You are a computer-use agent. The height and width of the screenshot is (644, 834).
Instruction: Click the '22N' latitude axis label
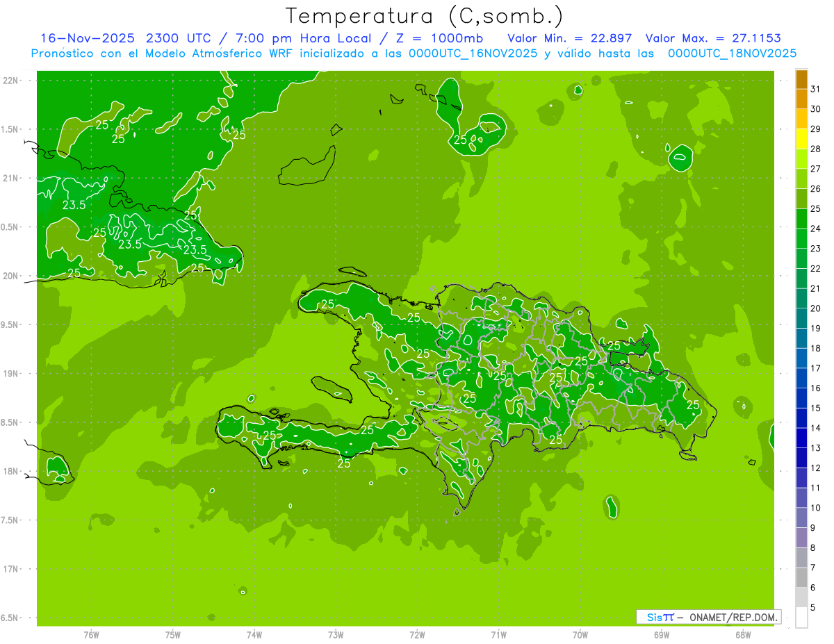11,80
